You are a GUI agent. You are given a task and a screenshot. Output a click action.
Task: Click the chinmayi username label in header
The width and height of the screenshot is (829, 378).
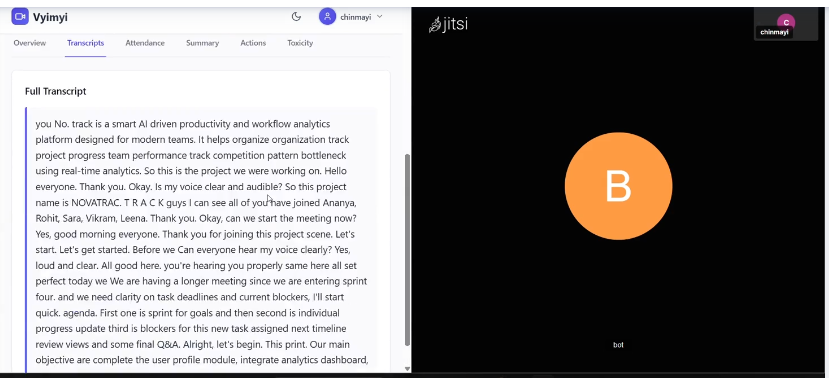click(x=356, y=17)
